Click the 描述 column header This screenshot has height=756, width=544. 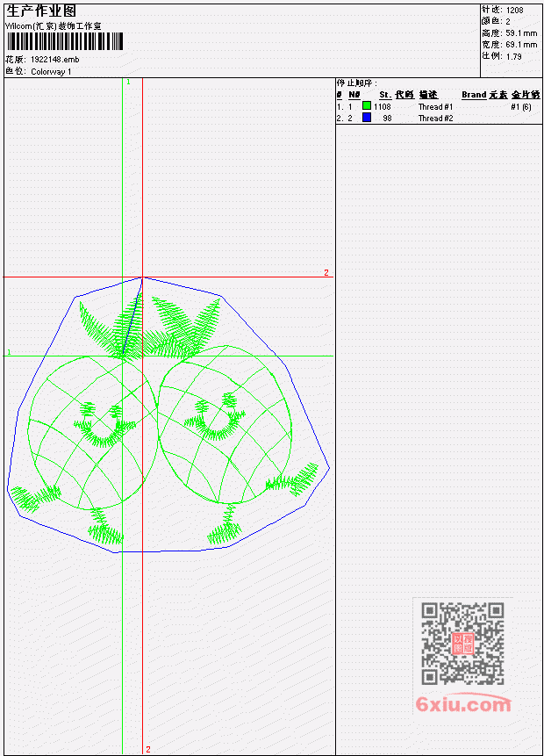coord(428,95)
